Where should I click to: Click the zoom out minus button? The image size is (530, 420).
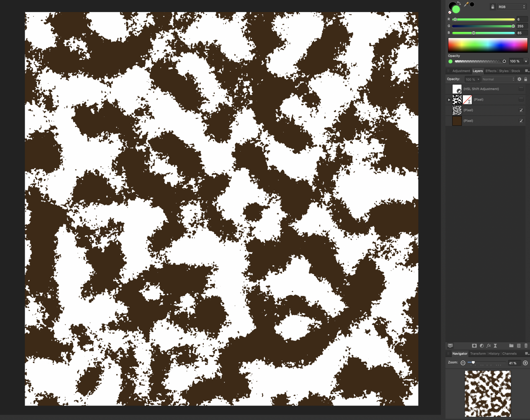click(463, 363)
